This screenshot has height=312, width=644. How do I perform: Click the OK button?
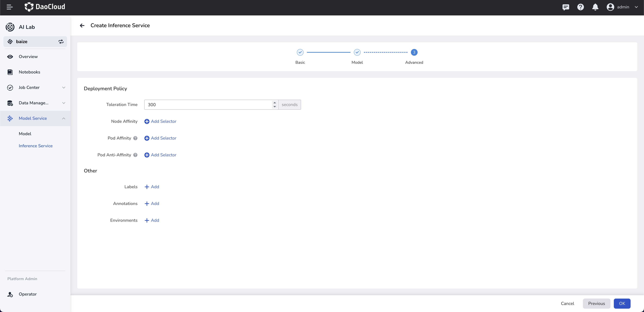(623, 303)
